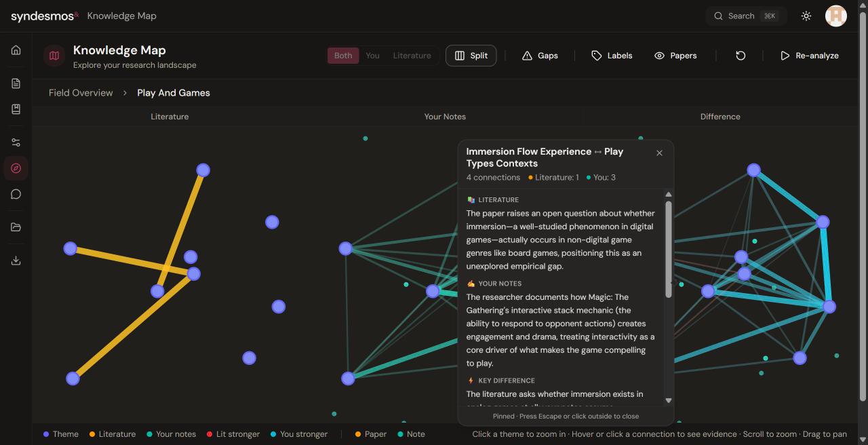This screenshot has height=445, width=868.
Task: Open the documents icon in sidebar
Action: 16,83
